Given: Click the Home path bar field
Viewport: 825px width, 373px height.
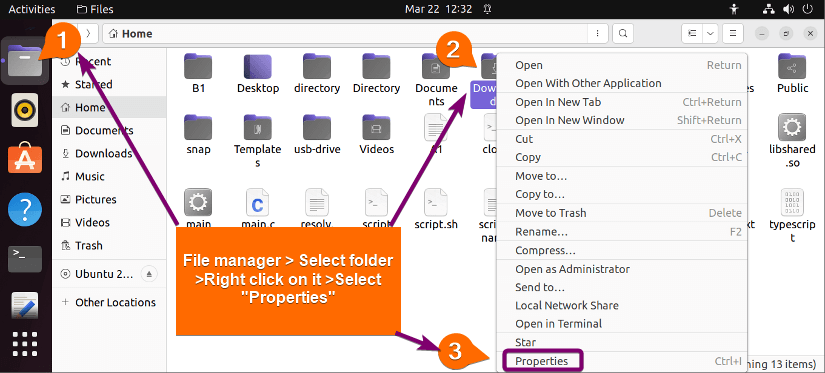Looking at the screenshot, I should point(345,34).
